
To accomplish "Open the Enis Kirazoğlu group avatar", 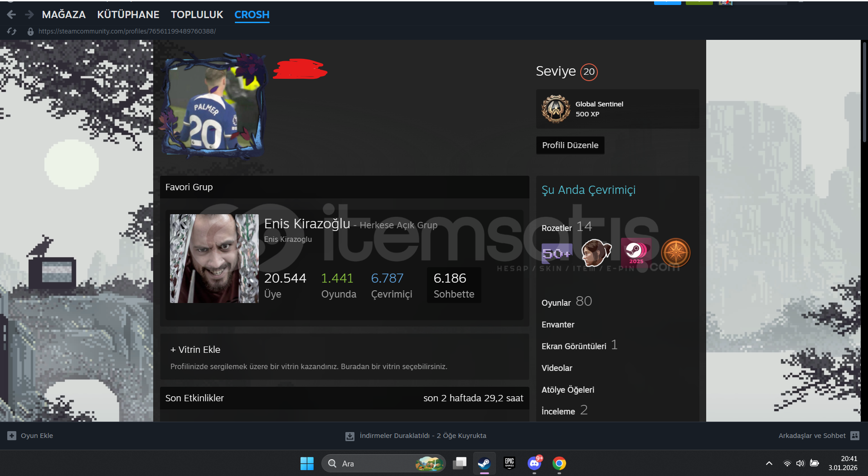I will coord(214,259).
